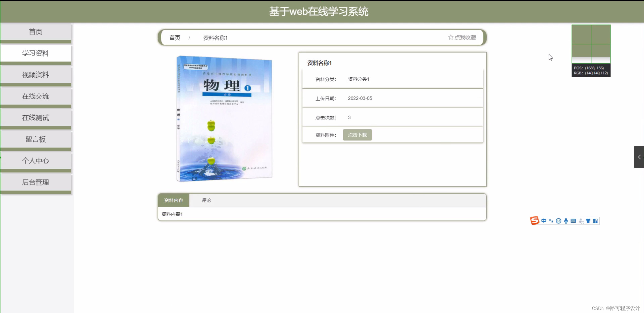644x313 pixels.
Task: Toggle full/half punctuation on input toolbar
Action: tap(551, 221)
